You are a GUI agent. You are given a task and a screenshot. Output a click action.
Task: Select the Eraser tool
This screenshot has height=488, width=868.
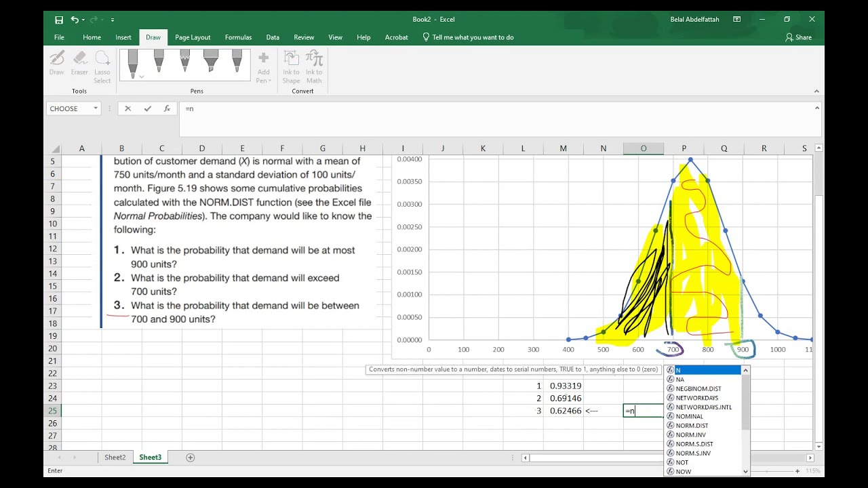click(79, 63)
